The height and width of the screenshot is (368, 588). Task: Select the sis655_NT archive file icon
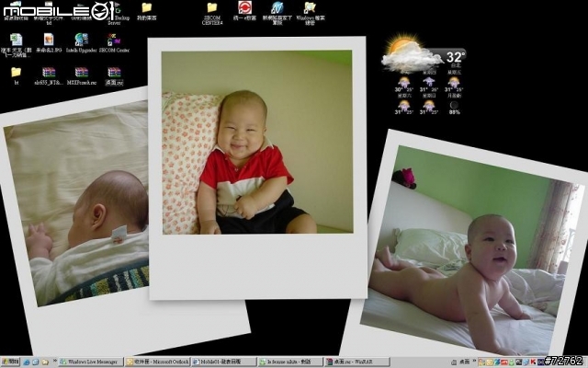[x=49, y=72]
